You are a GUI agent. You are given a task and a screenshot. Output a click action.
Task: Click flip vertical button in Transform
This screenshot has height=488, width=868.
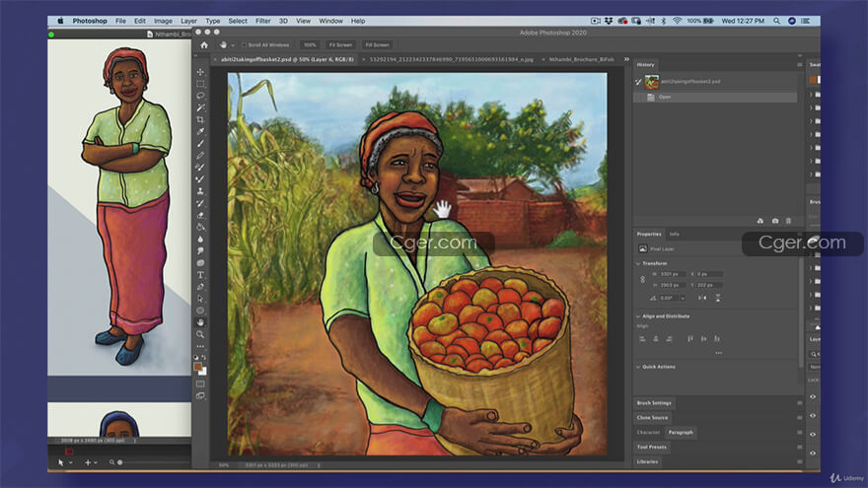(718, 298)
